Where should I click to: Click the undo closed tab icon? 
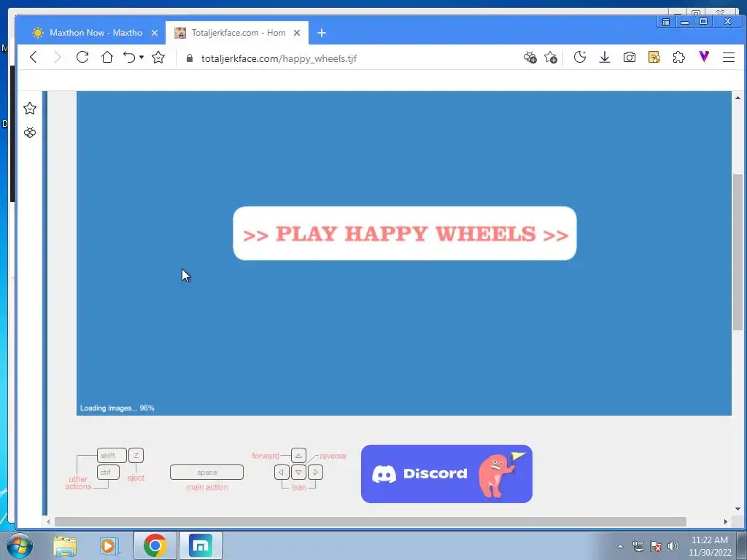(130, 58)
